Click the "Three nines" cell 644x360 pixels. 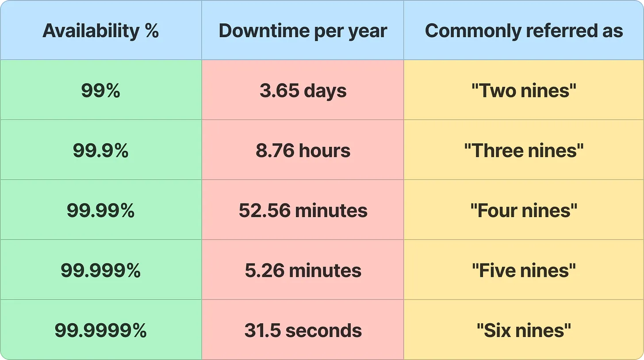click(524, 151)
